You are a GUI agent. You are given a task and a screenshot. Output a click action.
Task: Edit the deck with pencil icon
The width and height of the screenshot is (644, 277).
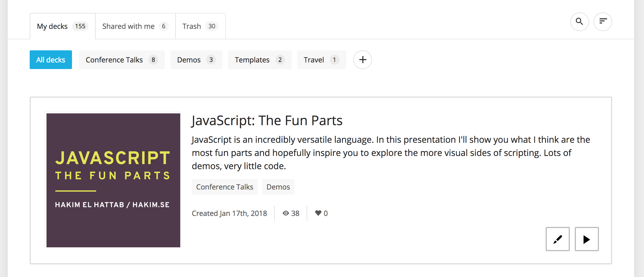557,239
